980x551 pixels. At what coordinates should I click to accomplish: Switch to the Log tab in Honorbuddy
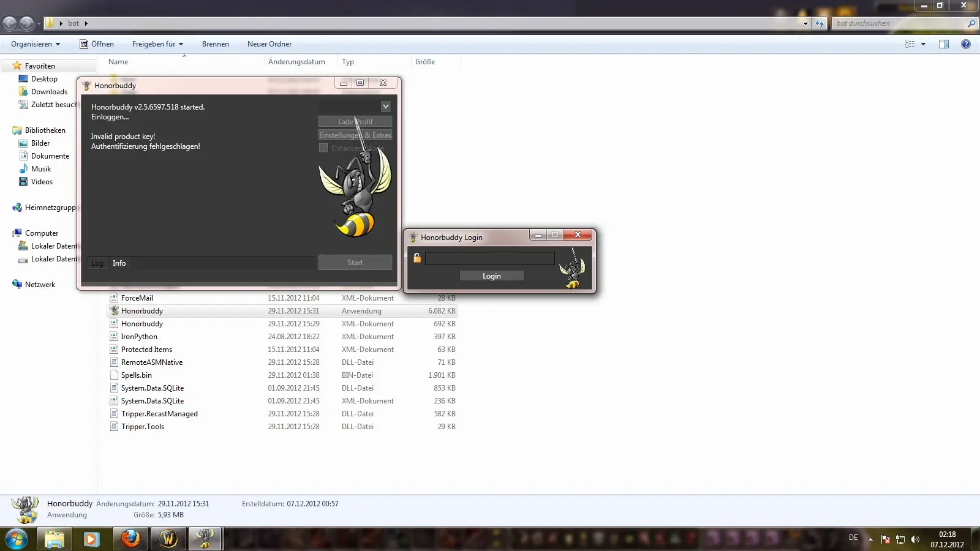(97, 263)
